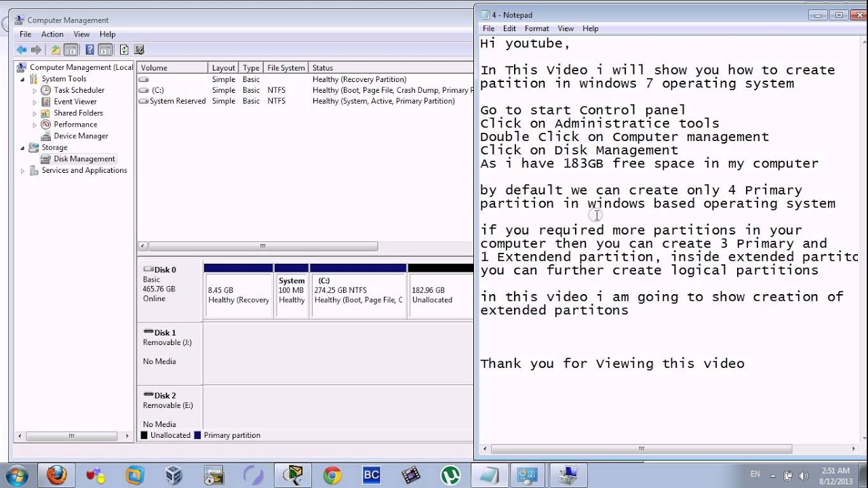Screen dimensions: 868x488
Task: Collapse the System Tools tree node
Action: click(x=22, y=79)
